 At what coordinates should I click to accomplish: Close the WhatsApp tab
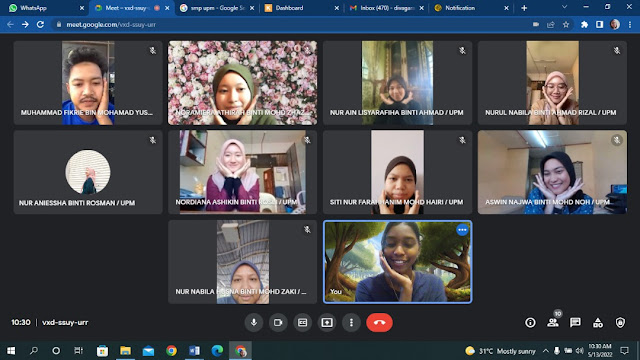click(x=82, y=8)
